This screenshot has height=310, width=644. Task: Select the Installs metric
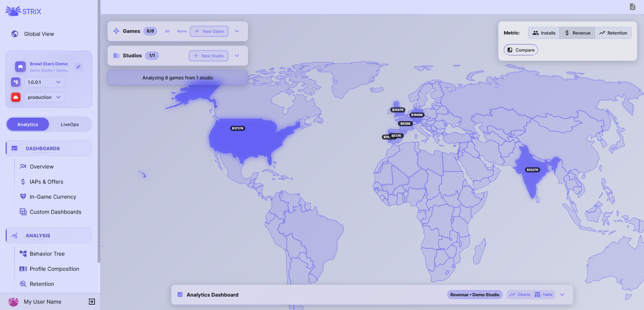[544, 33]
